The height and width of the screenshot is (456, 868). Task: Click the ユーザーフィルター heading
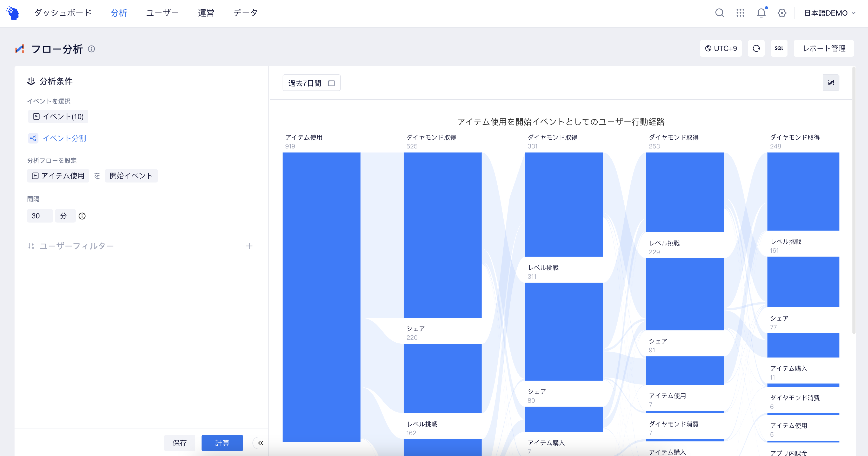(77, 246)
